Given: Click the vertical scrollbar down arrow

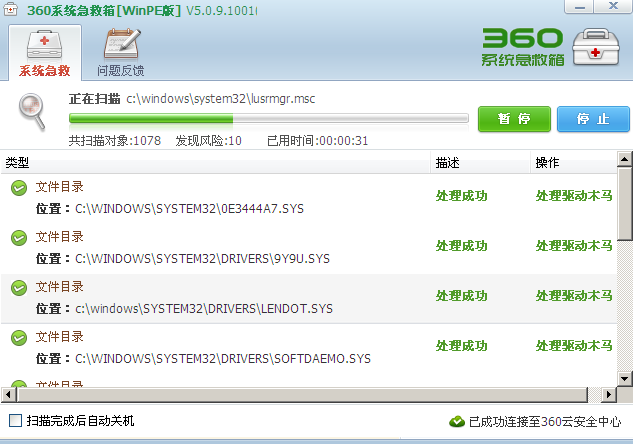Looking at the screenshot, I should [625, 379].
